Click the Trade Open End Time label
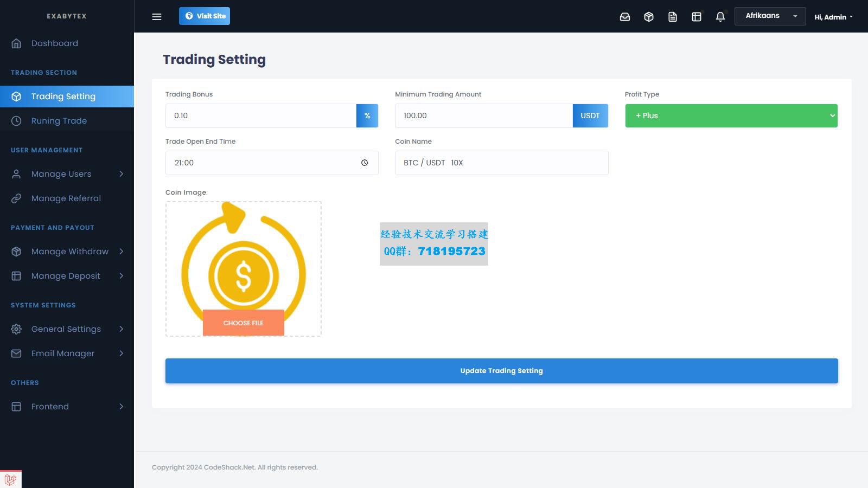Viewport: 868px width, 488px height. 201,142
